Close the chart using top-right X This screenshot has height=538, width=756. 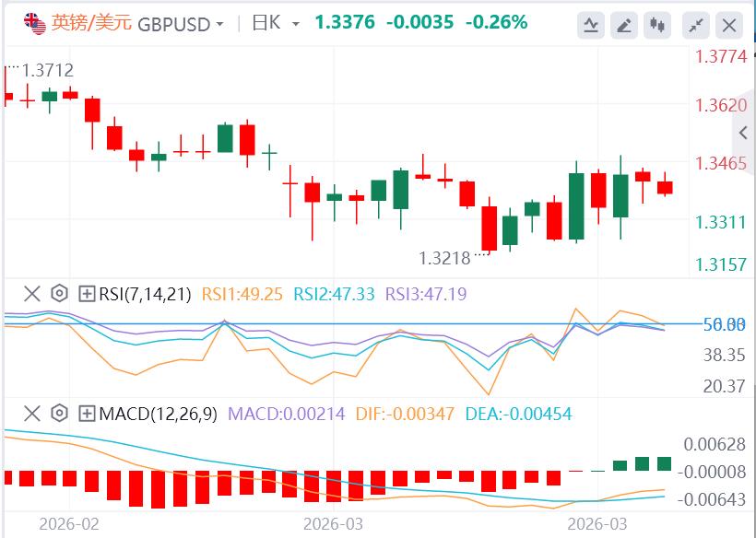(x=730, y=24)
